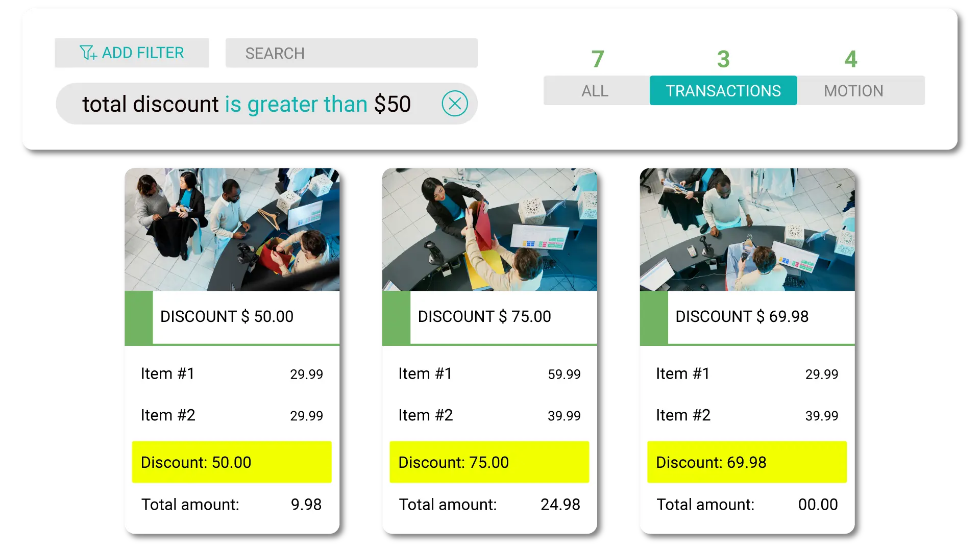Click the filter text 'total discount is greater than $50'

pyautogui.click(x=247, y=104)
